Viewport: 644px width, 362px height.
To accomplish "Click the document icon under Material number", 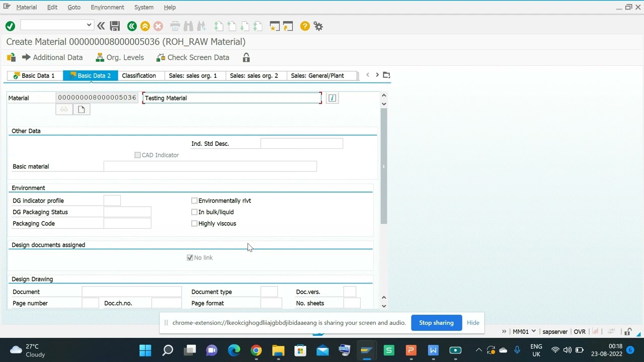I will (82, 110).
